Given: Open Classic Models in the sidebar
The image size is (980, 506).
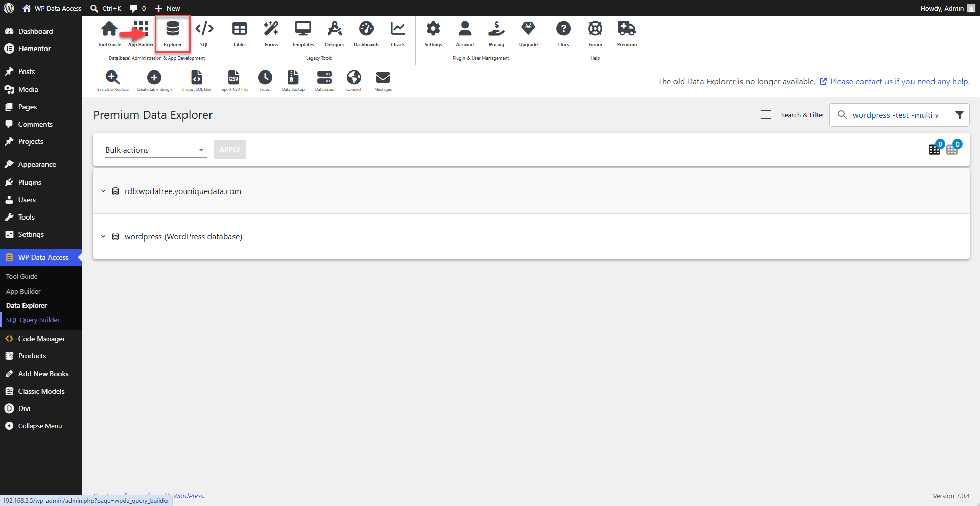Looking at the screenshot, I should (41, 391).
